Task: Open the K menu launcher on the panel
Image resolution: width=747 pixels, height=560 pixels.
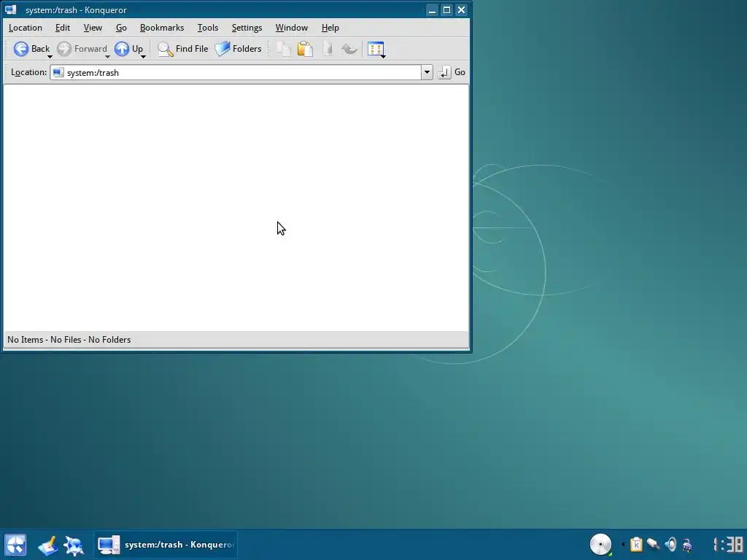Action: pyautogui.click(x=15, y=545)
